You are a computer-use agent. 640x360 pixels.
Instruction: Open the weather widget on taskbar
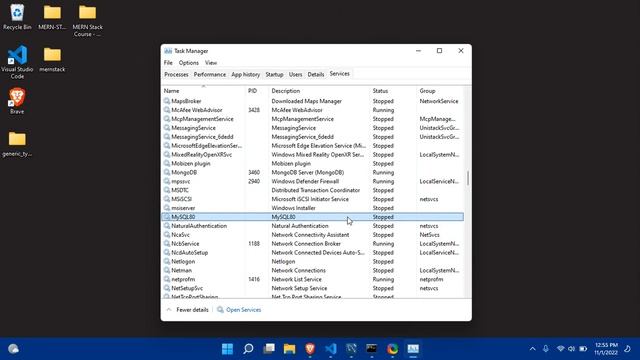pyautogui.click(x=13, y=349)
